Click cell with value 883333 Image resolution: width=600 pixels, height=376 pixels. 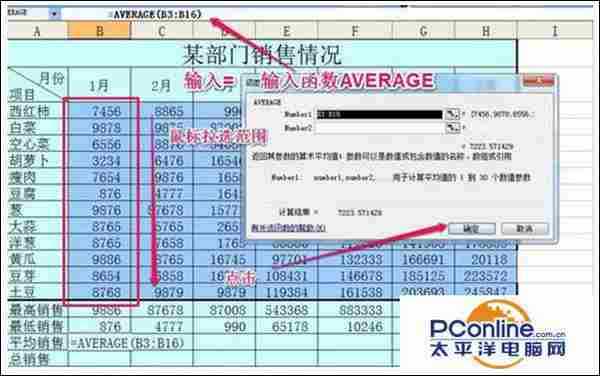point(355,310)
